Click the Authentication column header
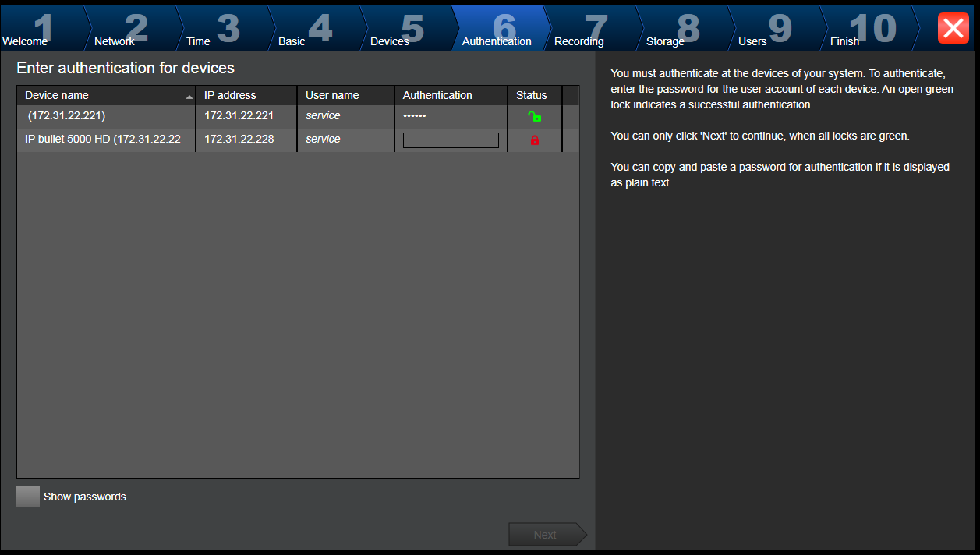This screenshot has width=980, height=555. [451, 95]
